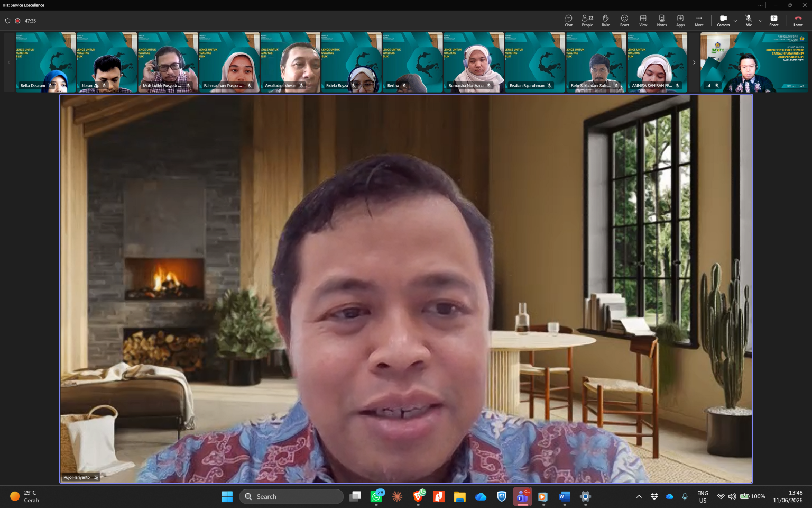Select ANNISA SAHIRAH's video tile
Viewport: 812px width, 508px height.
tap(657, 62)
